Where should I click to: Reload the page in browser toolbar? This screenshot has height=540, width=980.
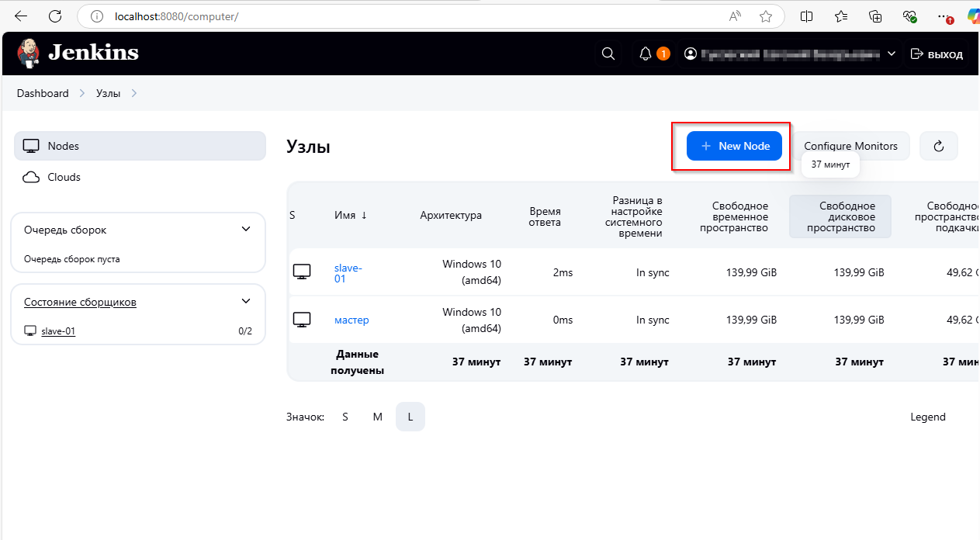pos(55,16)
